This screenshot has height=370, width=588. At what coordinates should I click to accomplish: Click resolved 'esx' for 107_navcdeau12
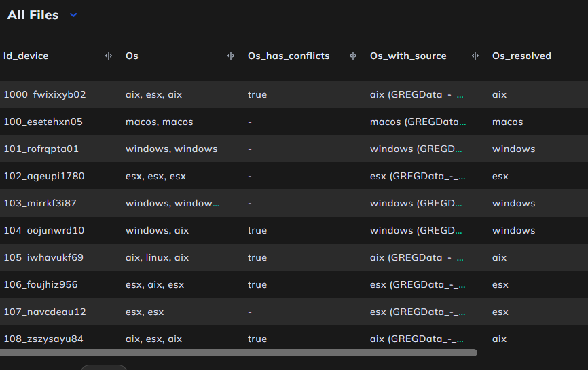pyautogui.click(x=500, y=312)
